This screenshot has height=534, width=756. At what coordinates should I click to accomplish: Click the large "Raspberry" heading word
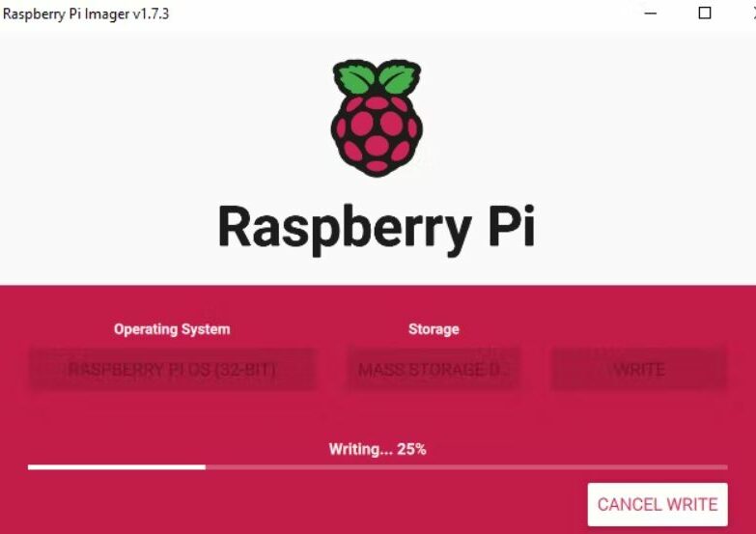pyautogui.click(x=345, y=228)
